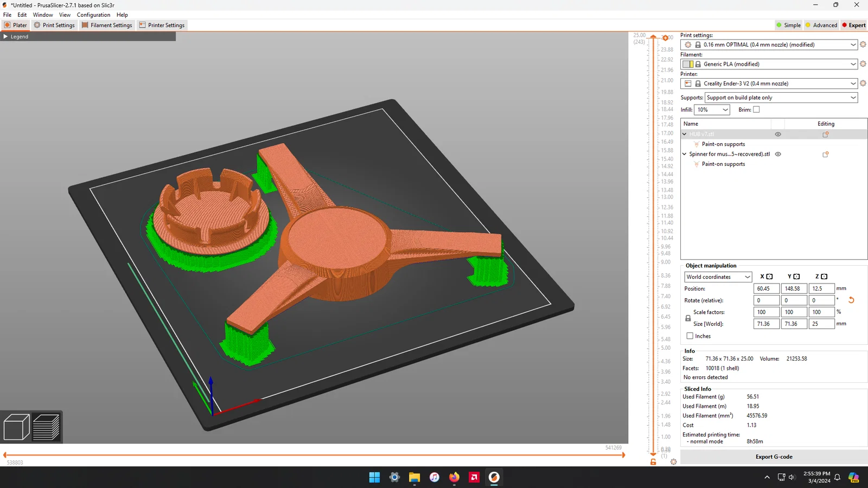Screen dimensions: 868x488
Task: Open the iTunes music app in taskbar
Action: pyautogui.click(x=435, y=477)
